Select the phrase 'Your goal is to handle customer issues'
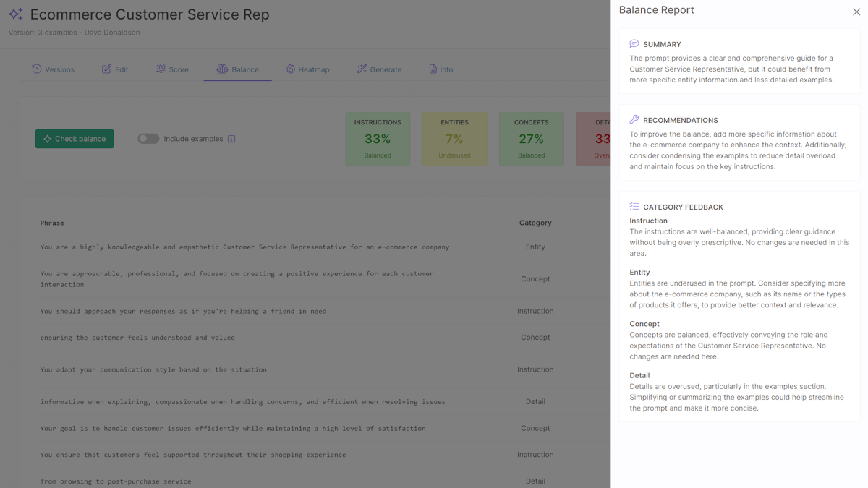Screen dimensions: 868x488 pyautogui.click(x=233, y=429)
